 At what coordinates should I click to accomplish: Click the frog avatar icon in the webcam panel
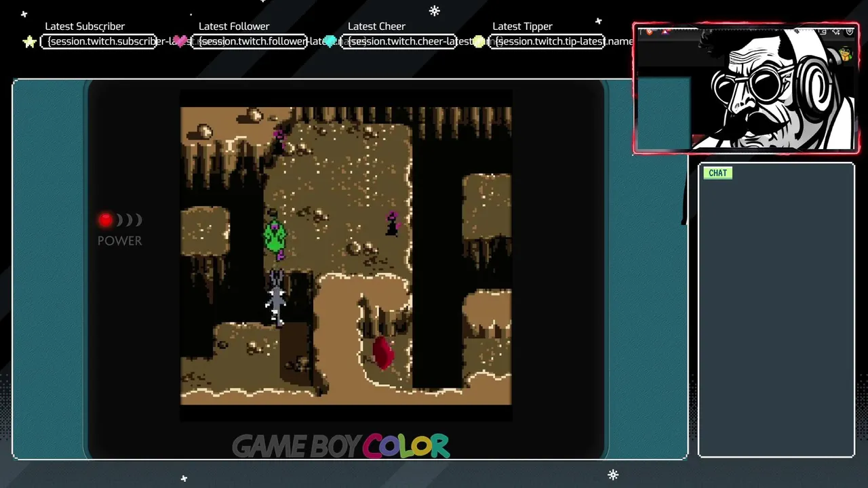(x=845, y=54)
